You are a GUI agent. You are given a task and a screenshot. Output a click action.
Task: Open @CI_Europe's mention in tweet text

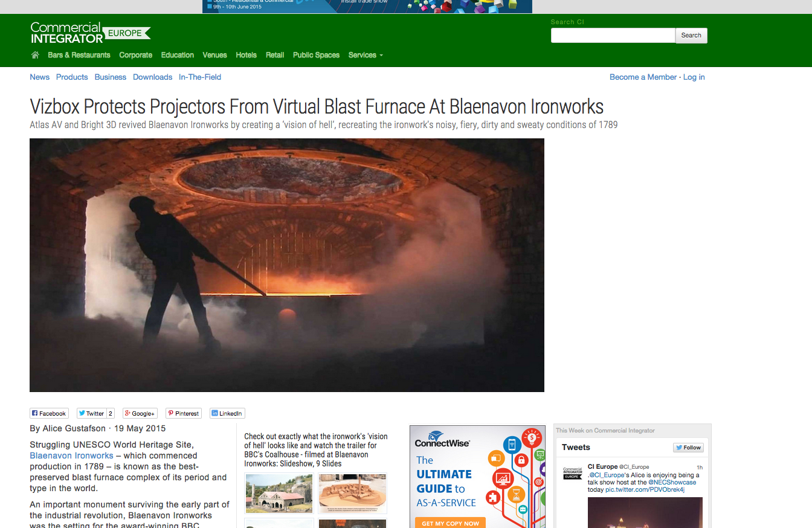[607, 475]
